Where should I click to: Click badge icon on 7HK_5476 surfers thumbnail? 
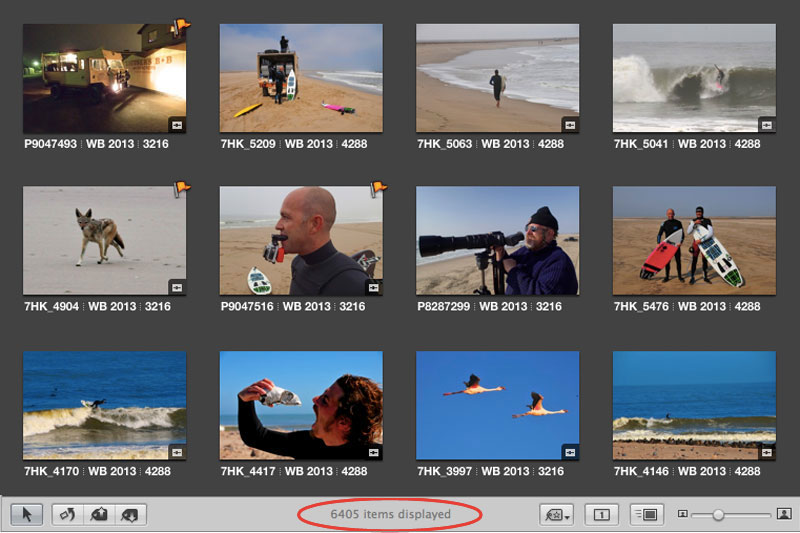coord(767,288)
